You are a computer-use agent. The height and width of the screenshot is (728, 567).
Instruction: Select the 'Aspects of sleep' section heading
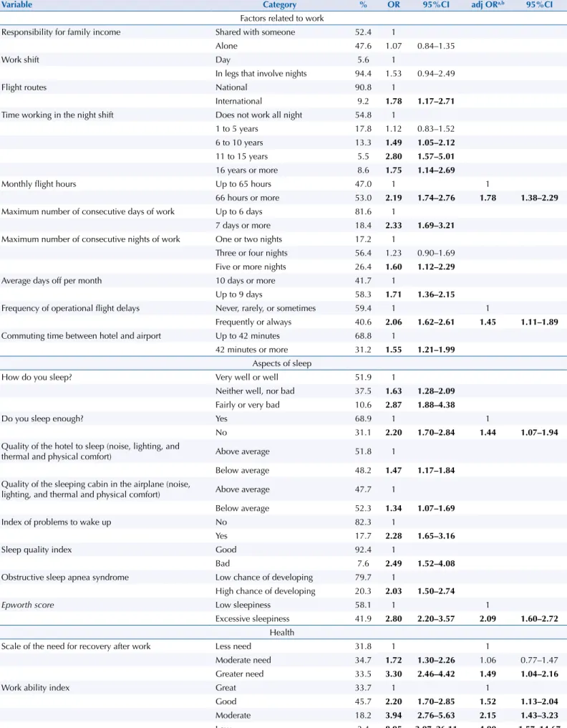[281, 363]
